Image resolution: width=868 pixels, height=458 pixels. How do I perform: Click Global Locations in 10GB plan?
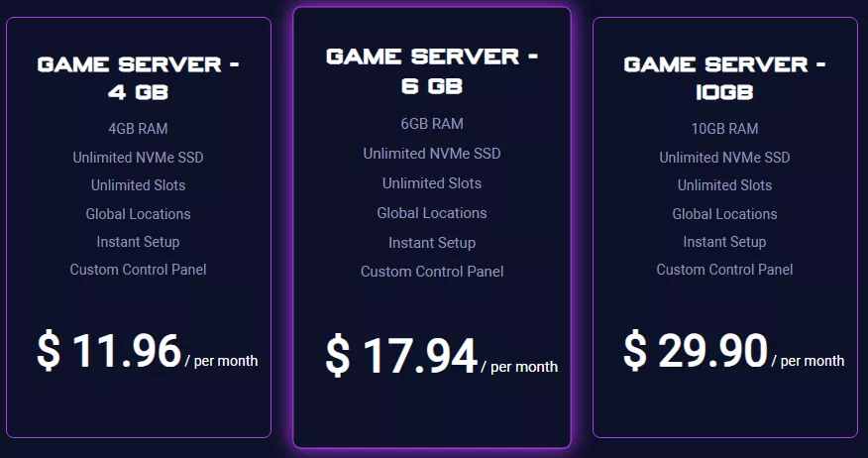pyautogui.click(x=724, y=214)
